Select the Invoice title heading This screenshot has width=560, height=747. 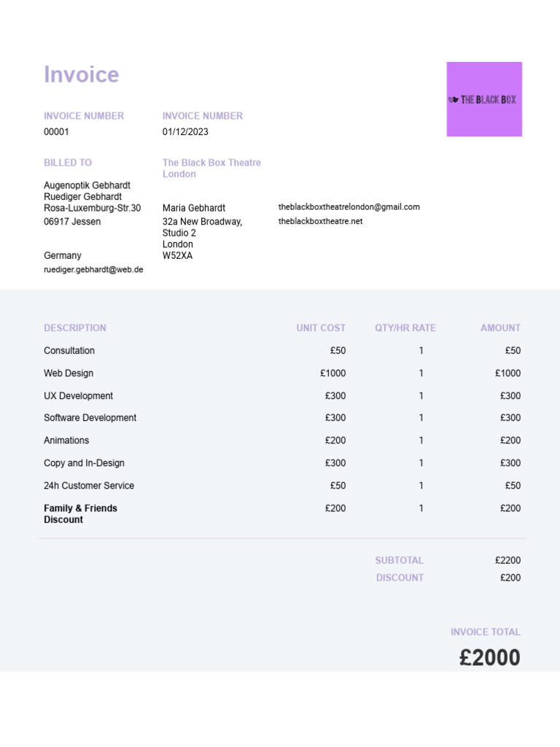pyautogui.click(x=82, y=74)
